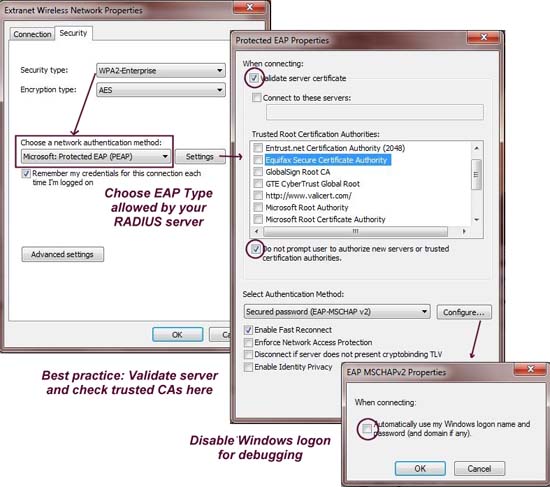This screenshot has height=487, width=550.
Task: Click the Connect to these servers text field
Action: 375,112
